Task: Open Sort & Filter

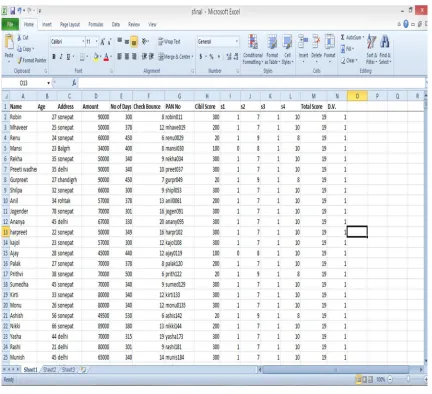Action: 371,49
